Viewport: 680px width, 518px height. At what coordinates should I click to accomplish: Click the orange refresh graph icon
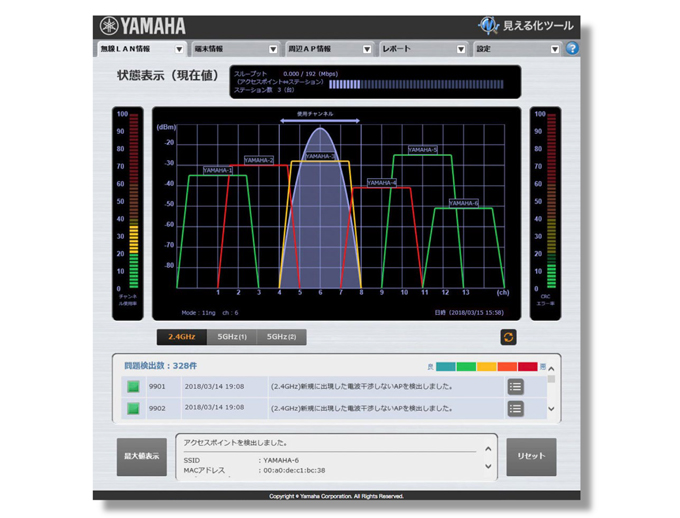coord(508,337)
